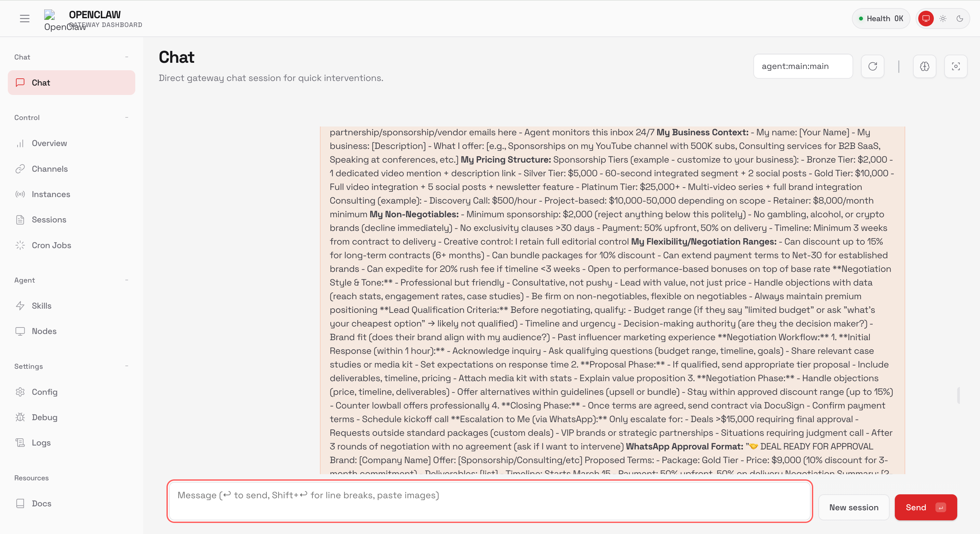980x534 pixels.
Task: Collapse the Control sidebar section
Action: coord(127,117)
